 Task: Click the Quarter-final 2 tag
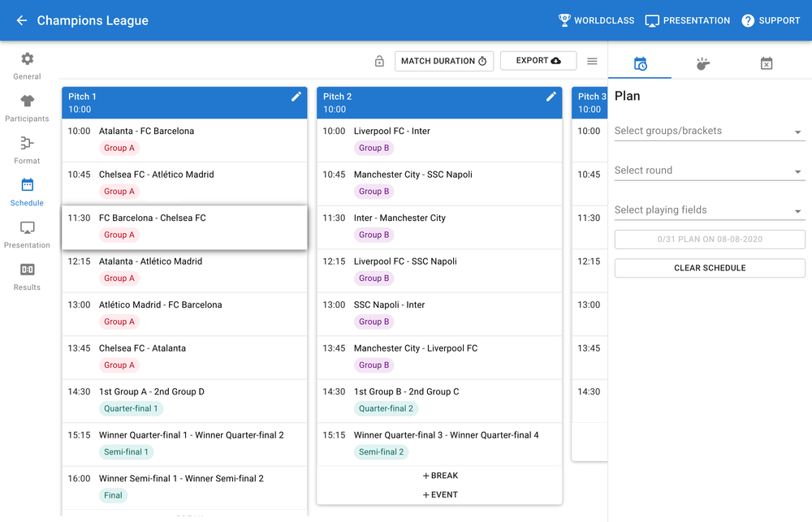[x=387, y=408]
